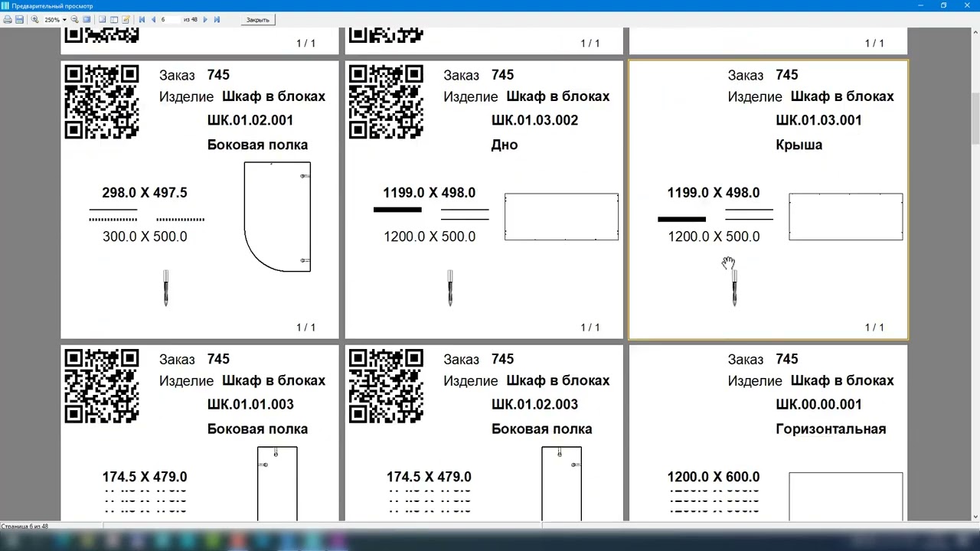The height and width of the screenshot is (551, 980).
Task: Click the scrollbar down arrow
Action: pyautogui.click(x=975, y=517)
